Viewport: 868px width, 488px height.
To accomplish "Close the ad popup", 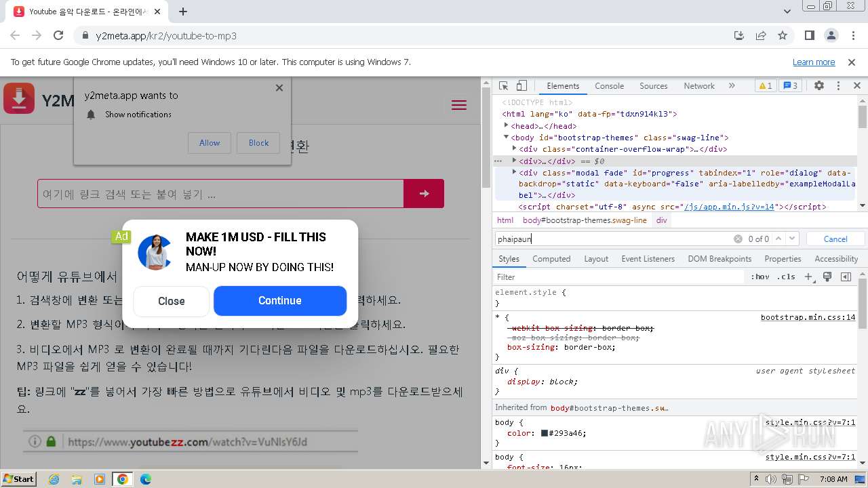I will [x=172, y=301].
